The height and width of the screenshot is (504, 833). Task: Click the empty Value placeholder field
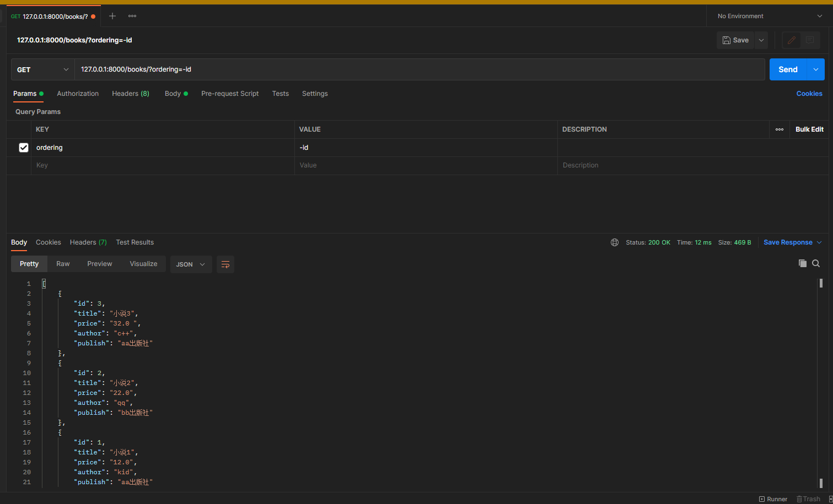pos(426,165)
